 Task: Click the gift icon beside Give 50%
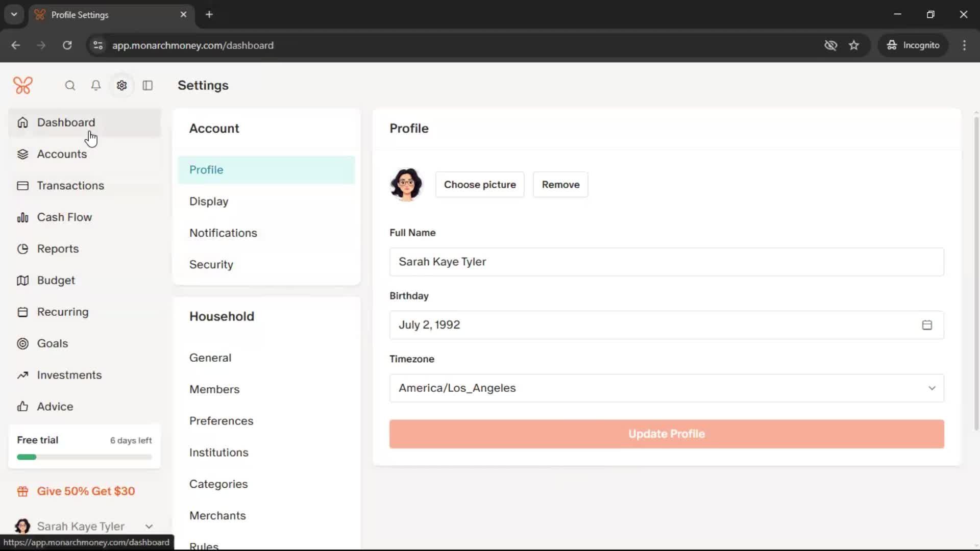pos(22,491)
